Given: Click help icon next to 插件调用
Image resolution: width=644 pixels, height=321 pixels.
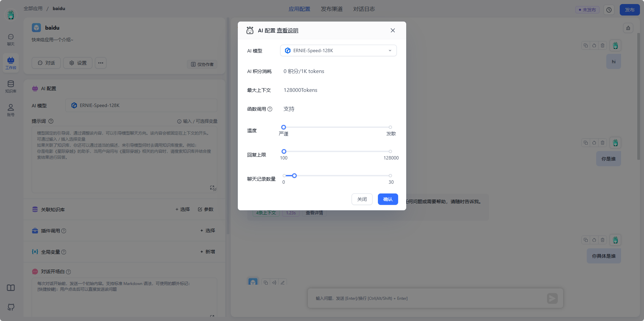Looking at the screenshot, I should (x=64, y=231).
